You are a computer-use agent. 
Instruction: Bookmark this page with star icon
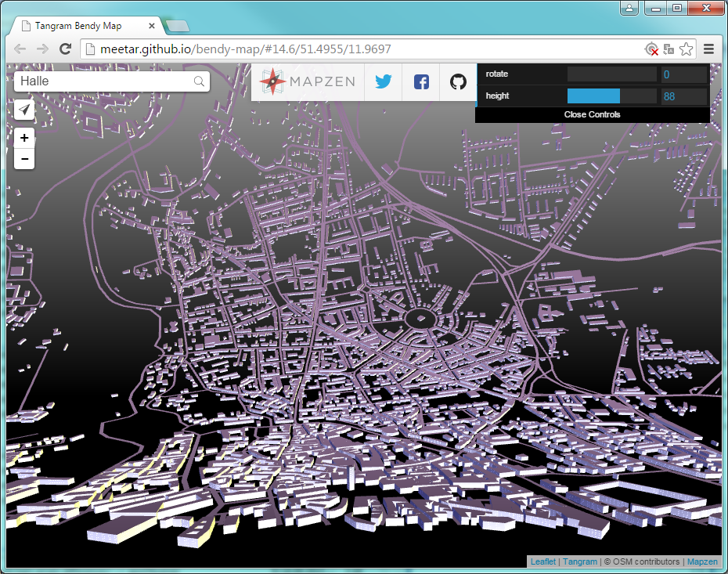pyautogui.click(x=686, y=49)
